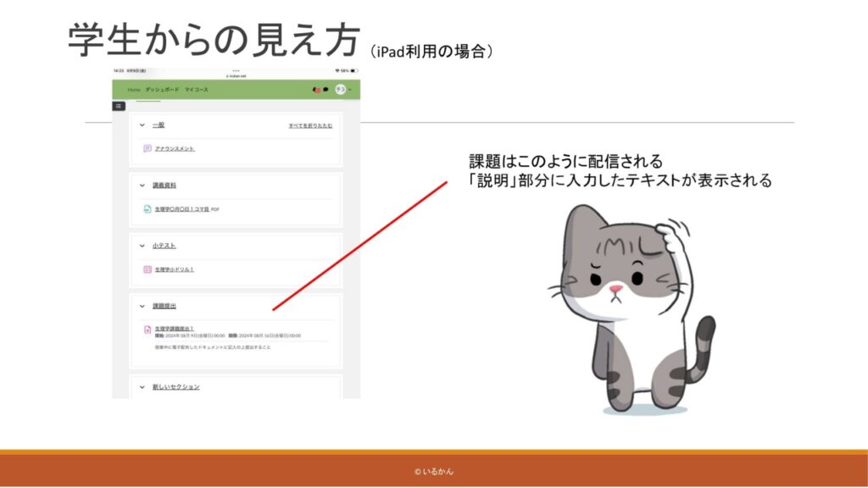Click the PDF file icon under 講義資料
This screenshot has height=488, width=868.
tap(147, 208)
